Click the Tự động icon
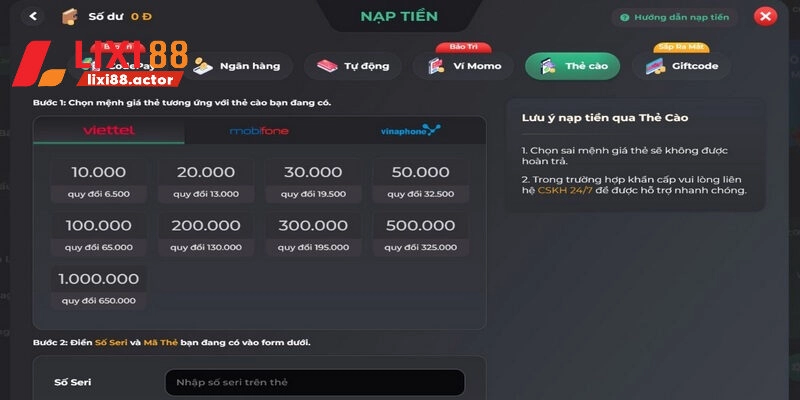Viewport: 800px width, 400px height. tap(327, 67)
